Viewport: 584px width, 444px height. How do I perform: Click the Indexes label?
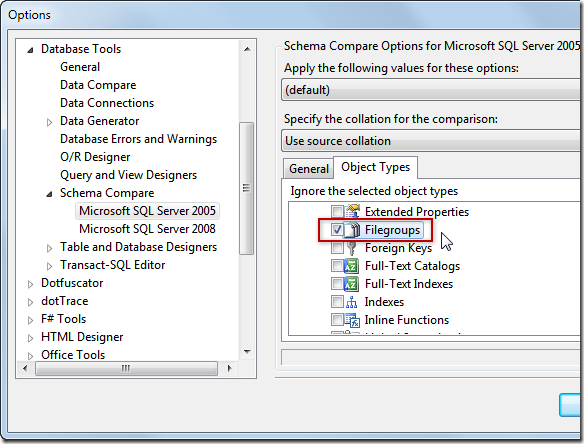coord(384,302)
